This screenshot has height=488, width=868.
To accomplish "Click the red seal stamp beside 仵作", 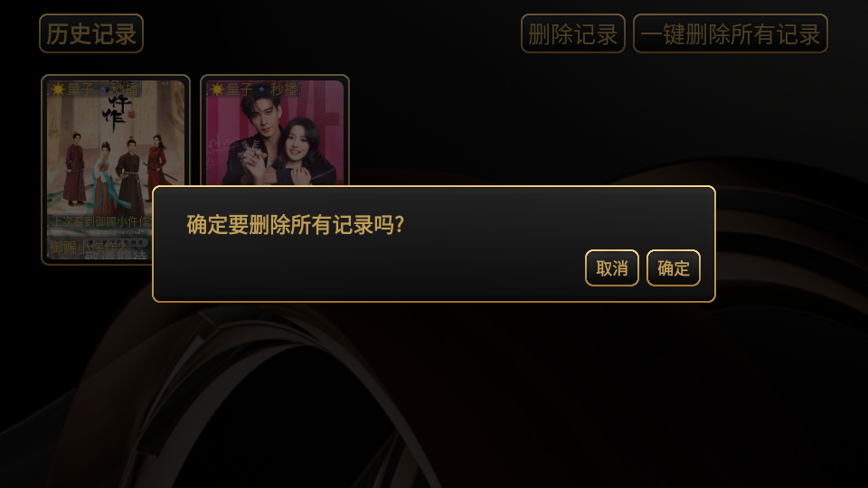I will click(x=132, y=115).
